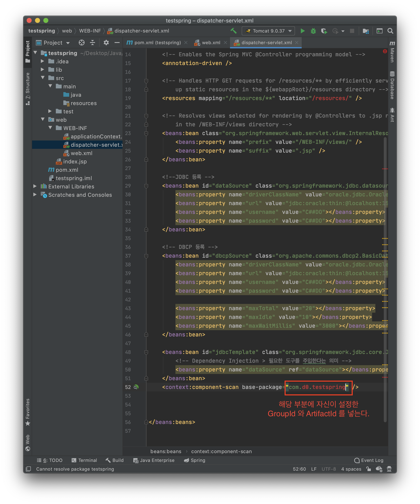Open the Tomcat 9.0.37 run configuration dropdown
This screenshot has height=504, width=420.
[x=268, y=31]
